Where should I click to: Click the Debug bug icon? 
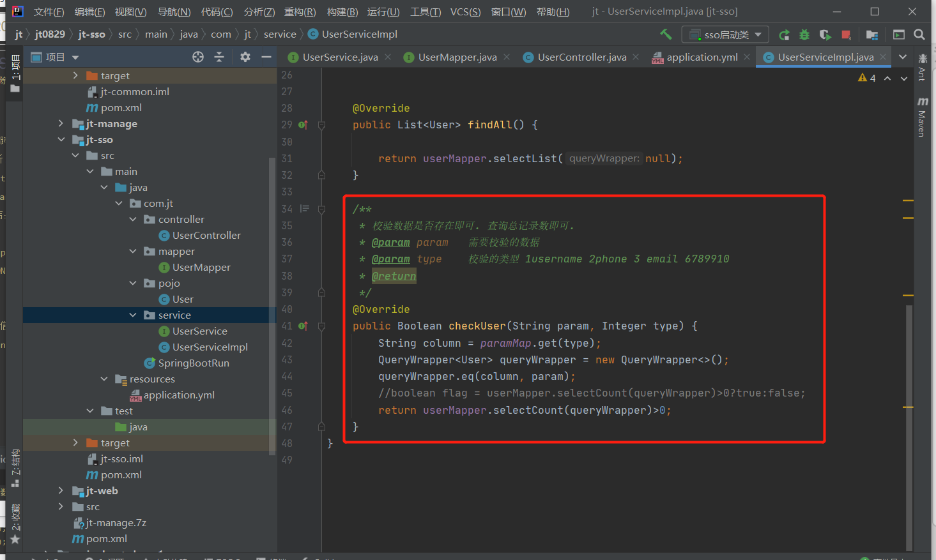(804, 34)
